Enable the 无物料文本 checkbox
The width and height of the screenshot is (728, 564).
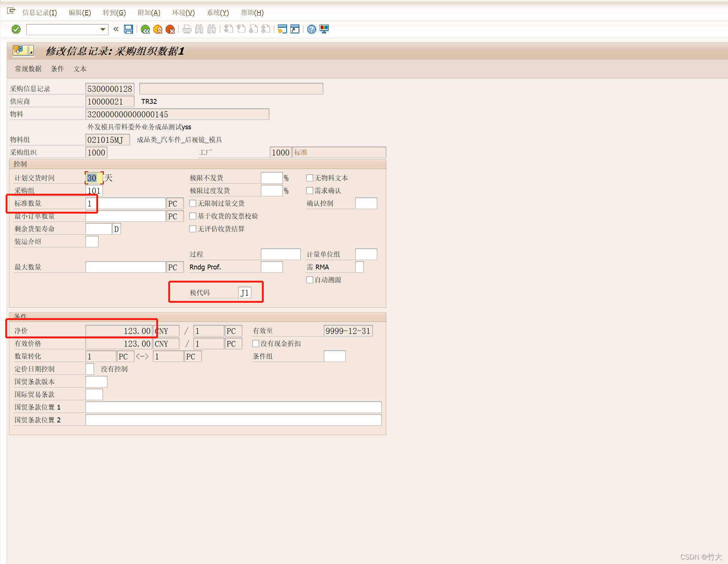pyautogui.click(x=310, y=178)
